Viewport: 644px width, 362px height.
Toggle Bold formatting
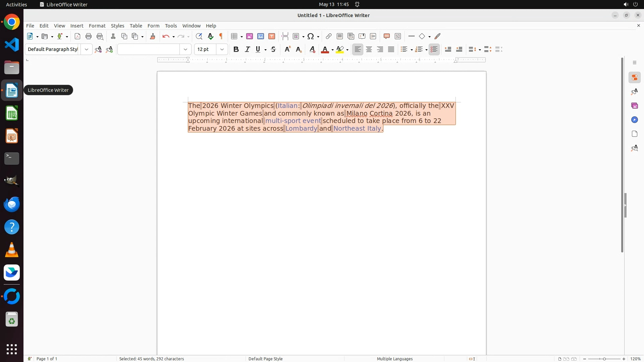coord(236,49)
